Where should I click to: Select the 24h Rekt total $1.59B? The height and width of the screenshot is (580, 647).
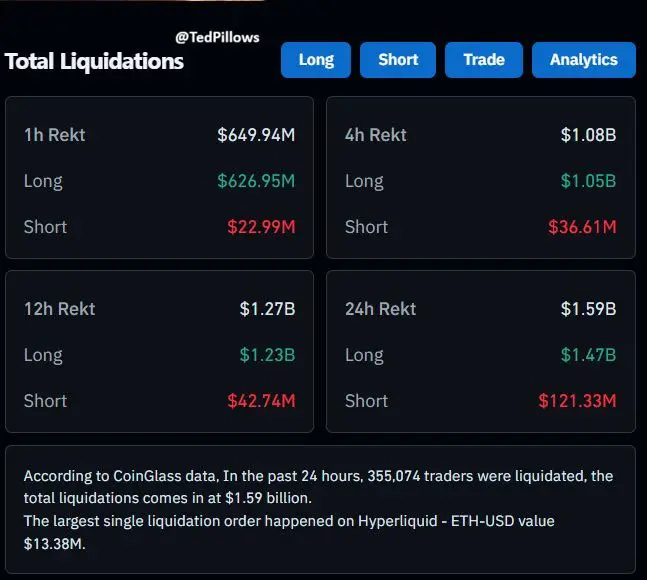click(588, 309)
